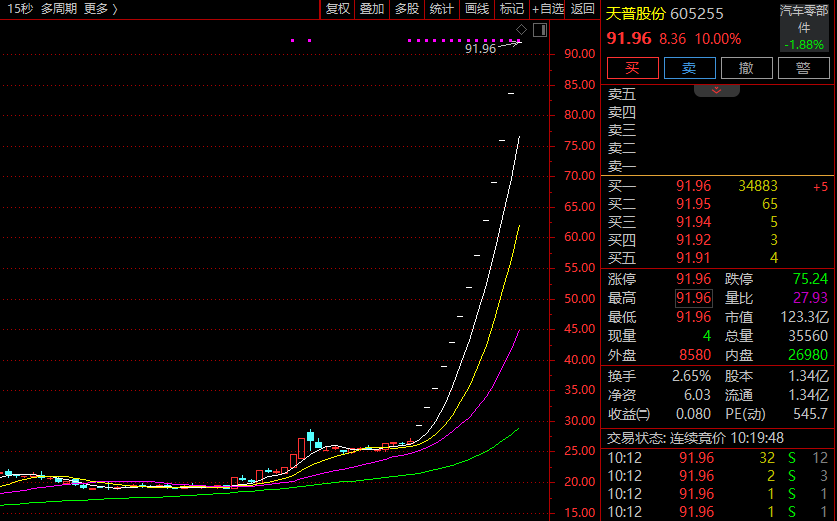837x521 pixels.
Task: Open the 标记 marker tool
Action: (x=511, y=9)
